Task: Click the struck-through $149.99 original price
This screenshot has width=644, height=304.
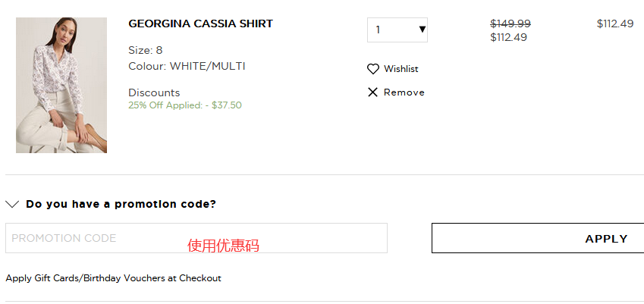Action: point(510,24)
